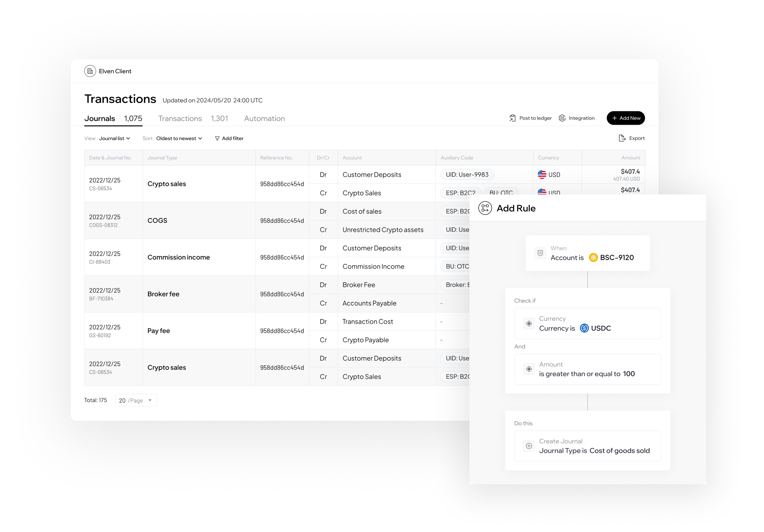Click the Export button label
Screen dimensions: 764x532
coord(636,138)
